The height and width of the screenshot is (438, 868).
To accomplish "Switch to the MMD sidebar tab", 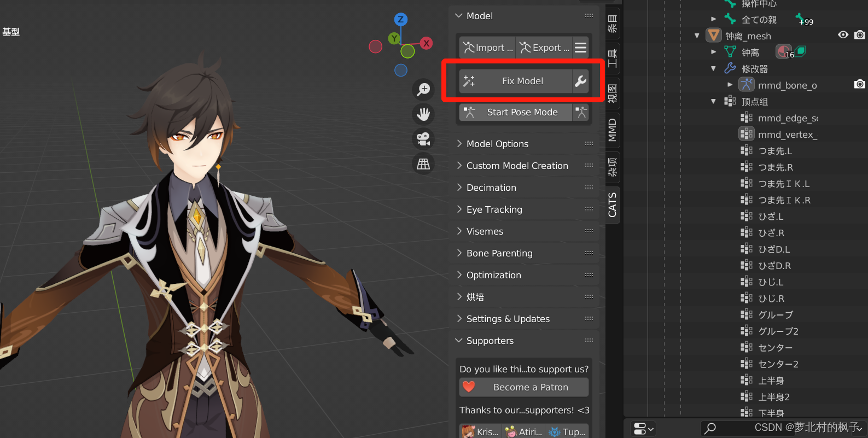I will coord(613,130).
